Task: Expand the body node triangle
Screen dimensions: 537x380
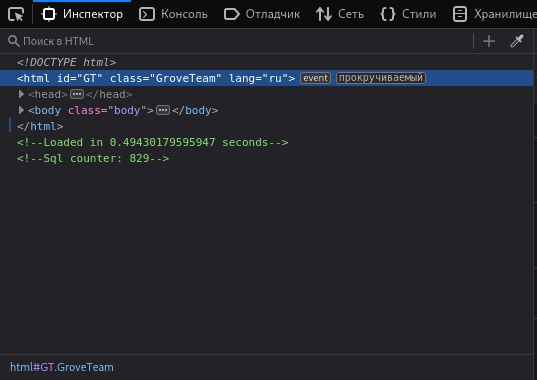Action: click(x=21, y=110)
